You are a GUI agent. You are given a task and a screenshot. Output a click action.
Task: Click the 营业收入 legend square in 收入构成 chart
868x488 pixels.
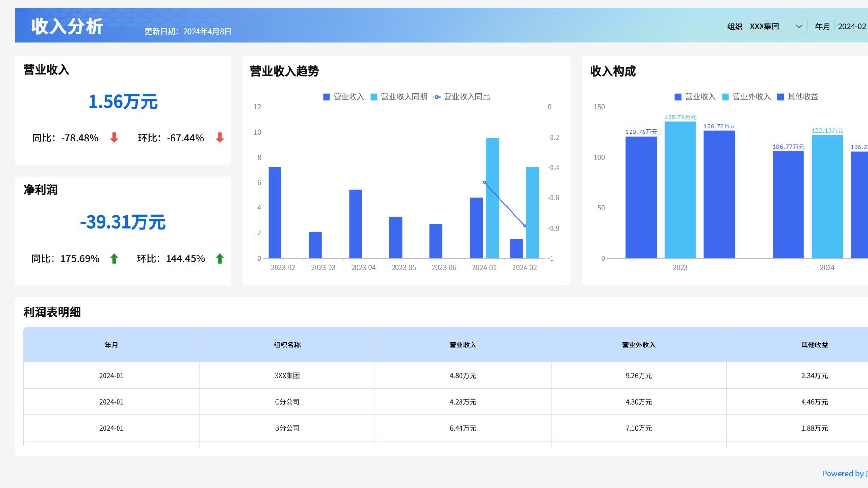(x=678, y=96)
